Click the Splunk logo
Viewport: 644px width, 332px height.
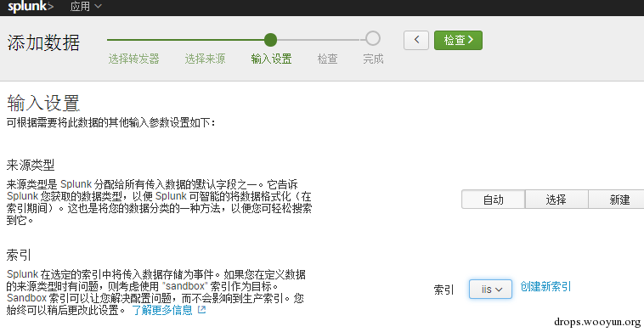[31, 7]
